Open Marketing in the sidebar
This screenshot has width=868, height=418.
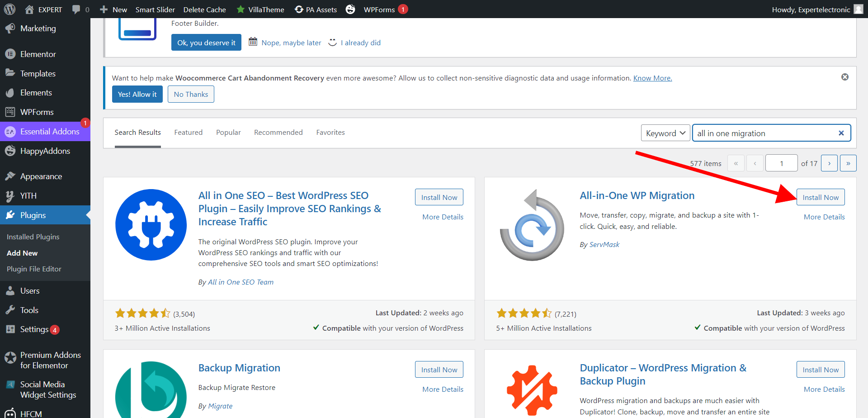click(45, 28)
